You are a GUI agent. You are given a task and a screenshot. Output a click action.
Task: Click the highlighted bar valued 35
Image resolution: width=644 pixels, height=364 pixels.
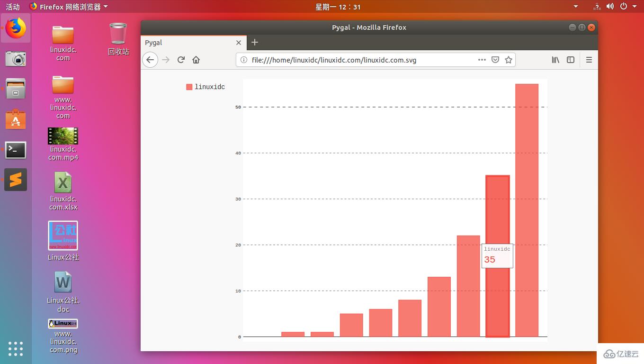tap(498, 256)
